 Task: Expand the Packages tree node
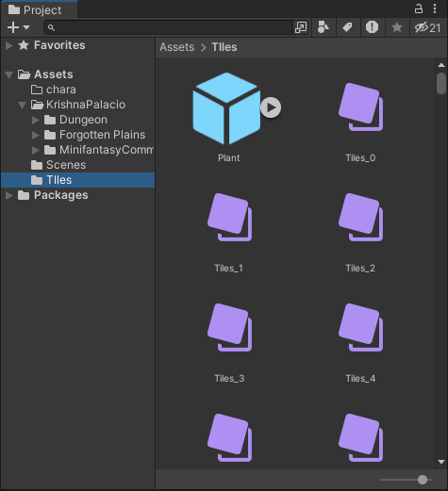9,195
